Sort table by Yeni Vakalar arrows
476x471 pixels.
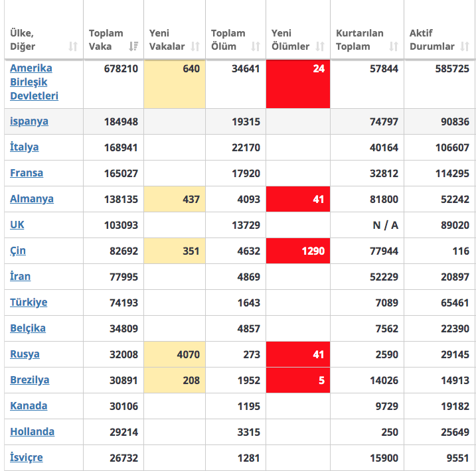pyautogui.click(x=195, y=46)
